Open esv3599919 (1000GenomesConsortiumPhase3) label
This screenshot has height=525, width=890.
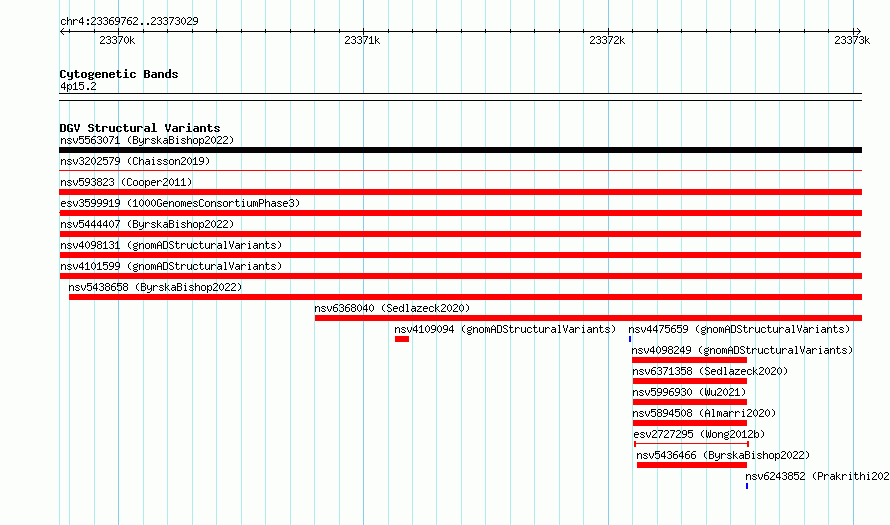point(180,203)
